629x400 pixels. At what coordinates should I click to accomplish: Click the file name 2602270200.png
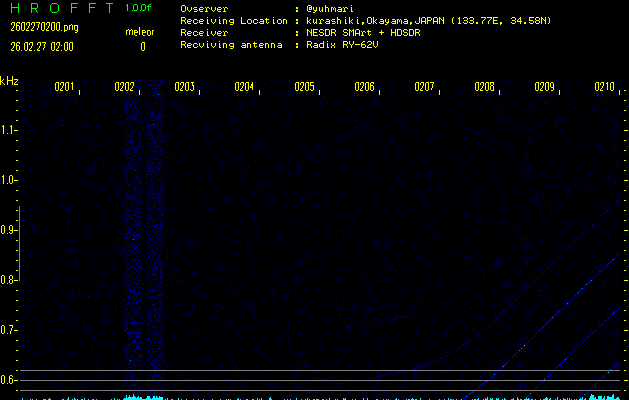(x=44, y=27)
